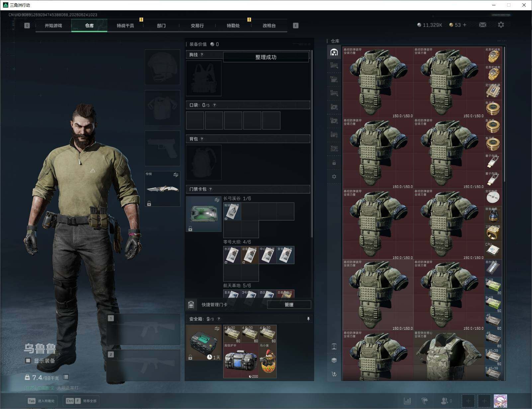The height and width of the screenshot is (409, 532).
Task: Select the CPU item in warehouse
Action: coord(493,250)
